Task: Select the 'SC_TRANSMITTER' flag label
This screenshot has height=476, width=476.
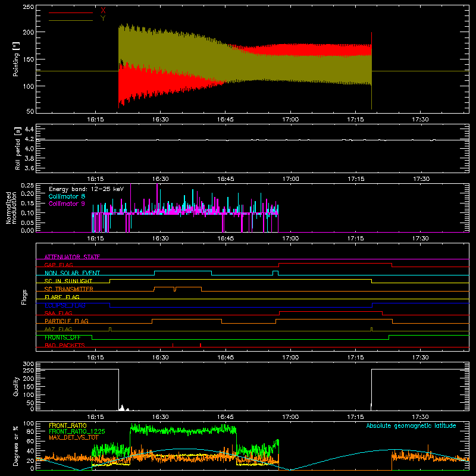Action: tap(69, 289)
